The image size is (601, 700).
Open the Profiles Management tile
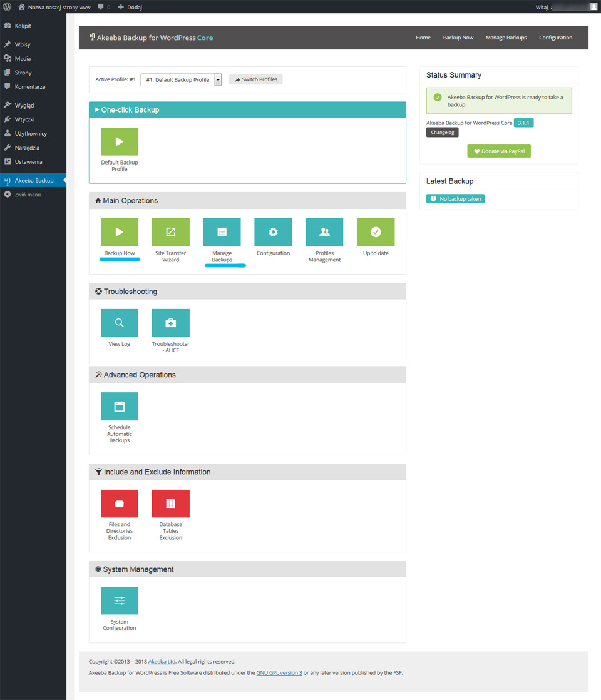click(x=324, y=232)
